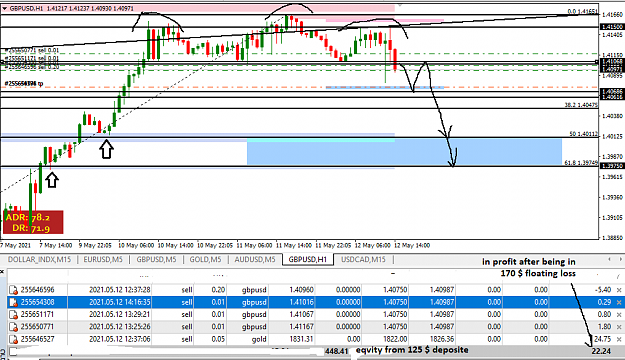Click open price 1.41016
The image size is (625, 360).
coord(301,302)
